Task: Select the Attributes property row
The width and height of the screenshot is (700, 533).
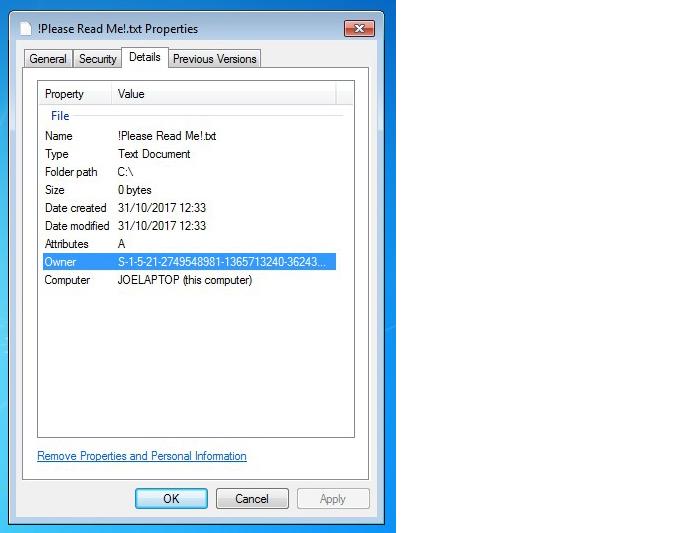Action: tap(189, 244)
